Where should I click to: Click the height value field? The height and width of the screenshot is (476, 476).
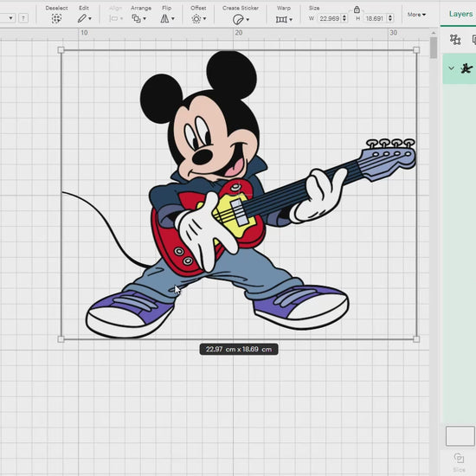coord(375,18)
